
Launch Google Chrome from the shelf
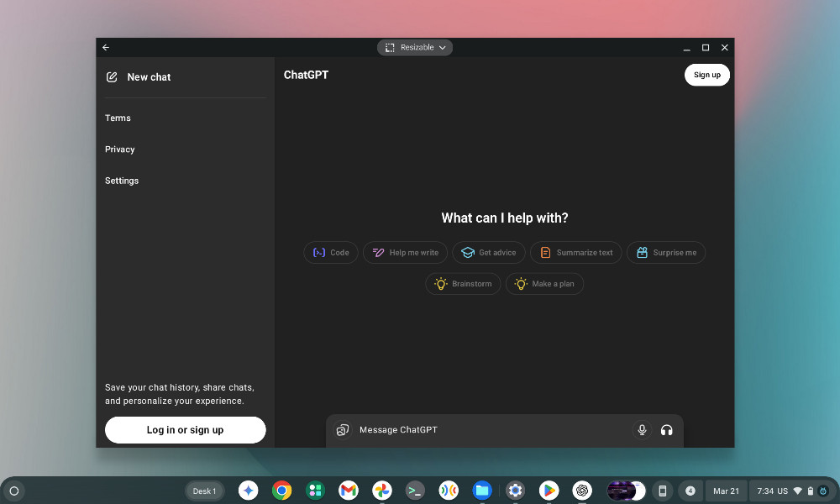coord(281,490)
